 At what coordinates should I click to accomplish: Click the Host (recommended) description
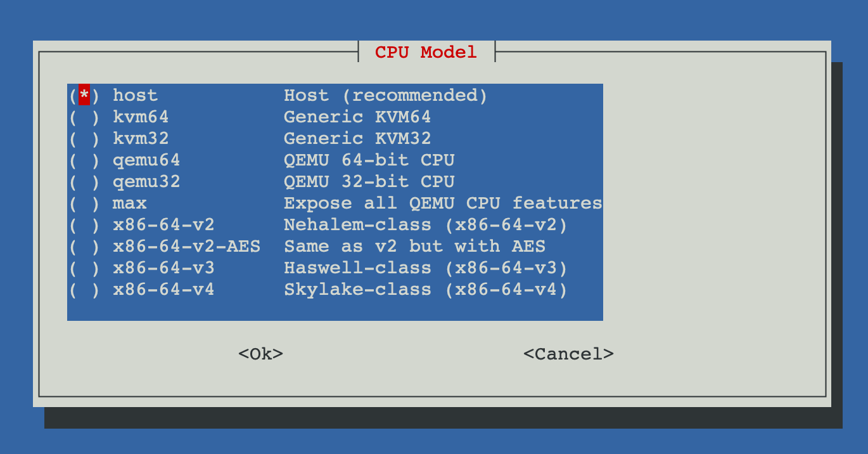click(386, 96)
